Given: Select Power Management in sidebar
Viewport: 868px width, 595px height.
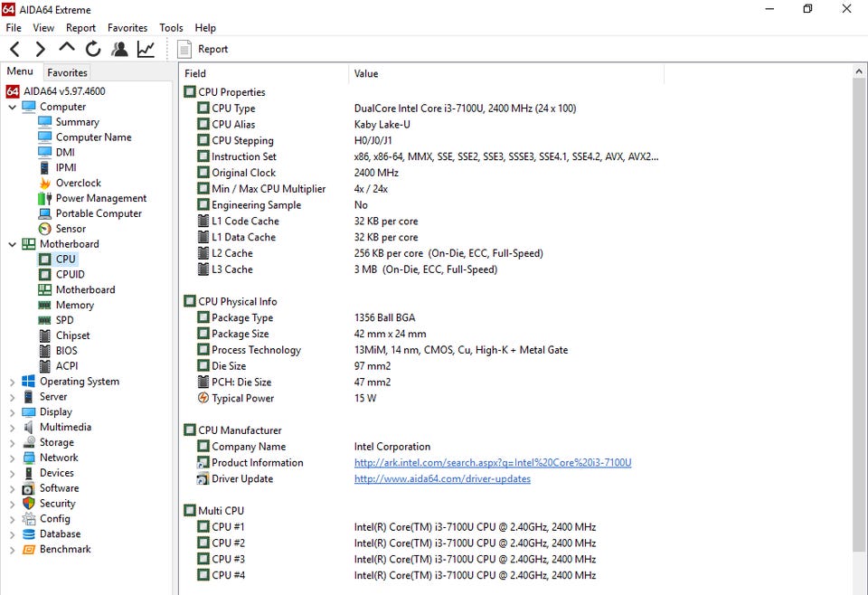Looking at the screenshot, I should pyautogui.click(x=100, y=198).
